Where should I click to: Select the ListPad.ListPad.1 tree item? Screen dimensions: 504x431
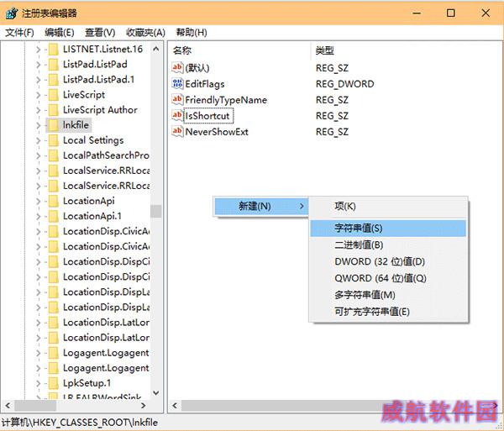pyautogui.click(x=98, y=79)
